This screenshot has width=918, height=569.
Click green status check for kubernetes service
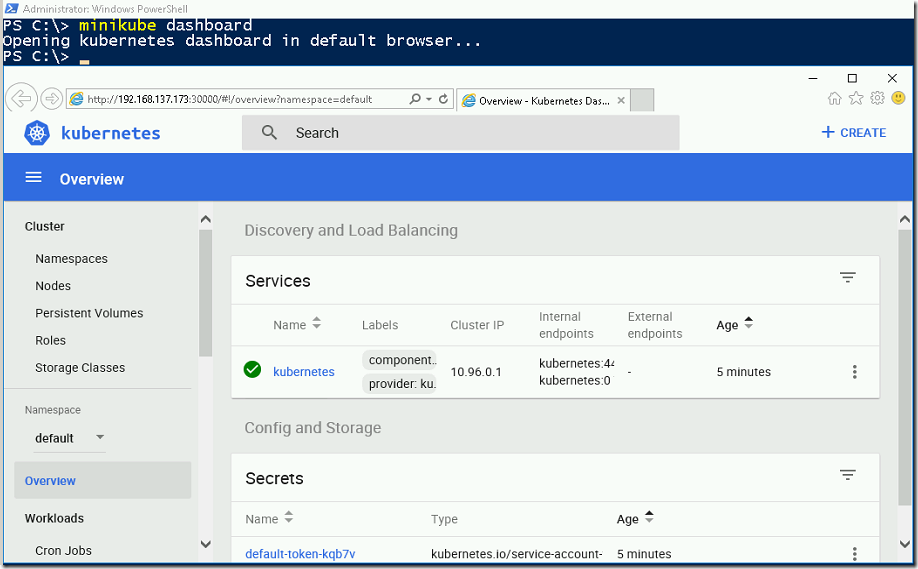(x=252, y=370)
